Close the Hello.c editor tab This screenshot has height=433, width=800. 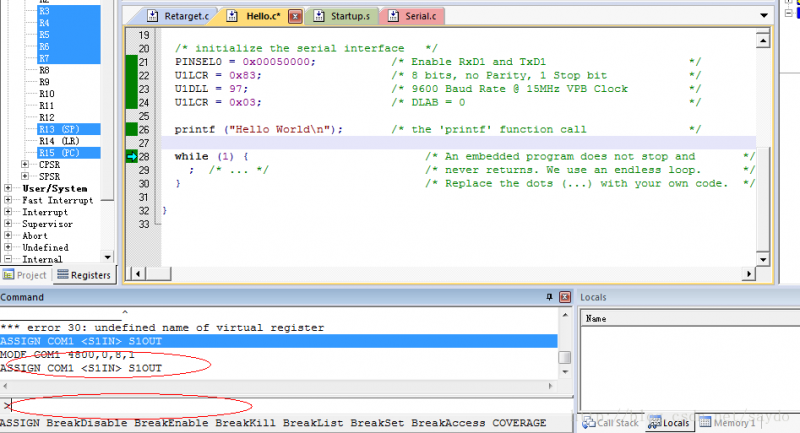pos(294,17)
